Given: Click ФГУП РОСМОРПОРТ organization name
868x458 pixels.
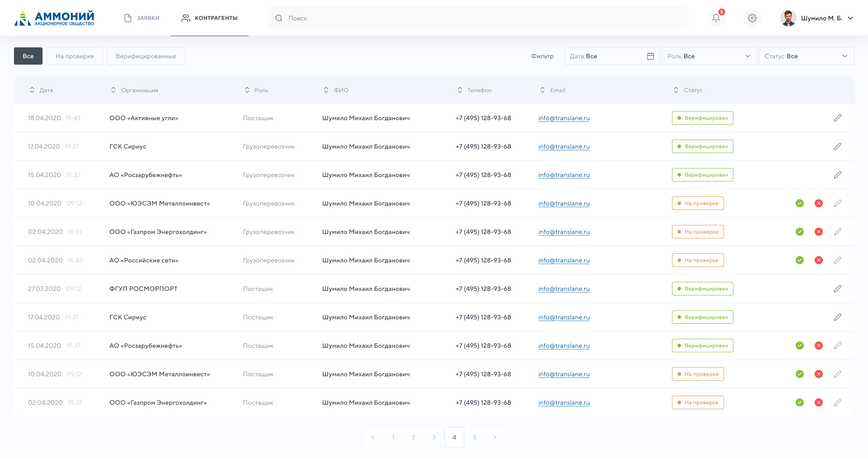Looking at the screenshot, I should tap(143, 289).
